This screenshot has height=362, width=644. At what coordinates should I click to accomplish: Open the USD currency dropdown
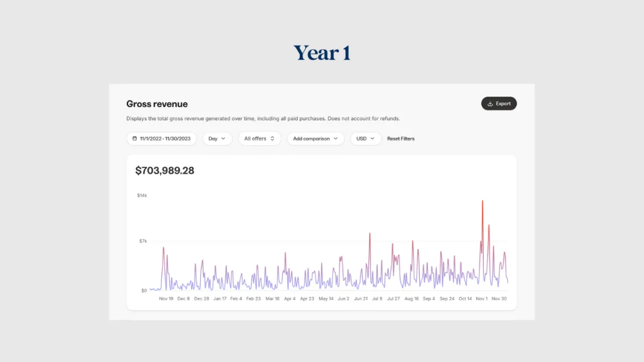click(x=365, y=138)
